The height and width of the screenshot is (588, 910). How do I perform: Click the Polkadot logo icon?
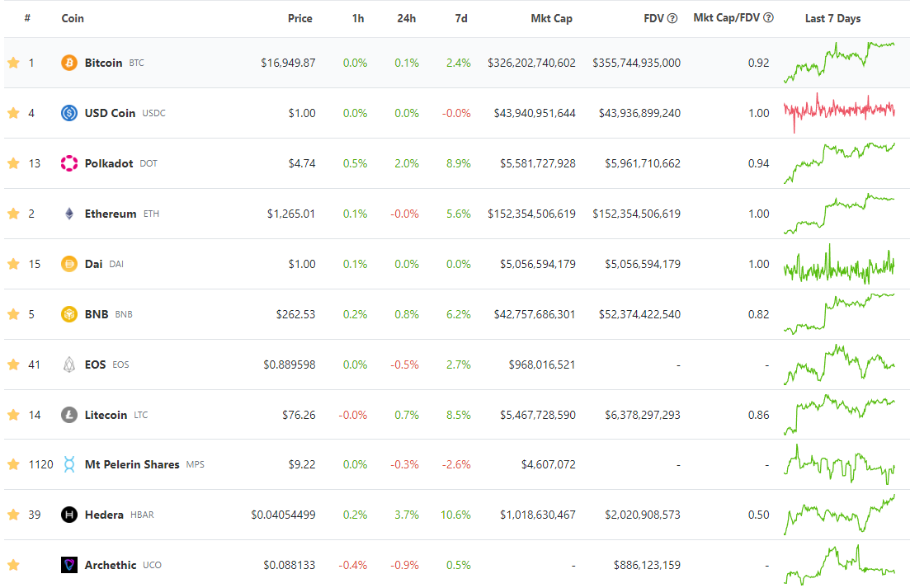tap(69, 163)
